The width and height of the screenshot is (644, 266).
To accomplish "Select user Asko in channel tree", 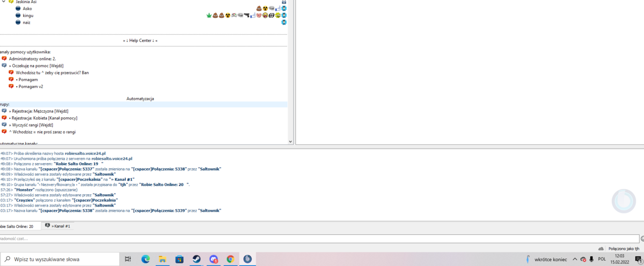I will point(27,9).
